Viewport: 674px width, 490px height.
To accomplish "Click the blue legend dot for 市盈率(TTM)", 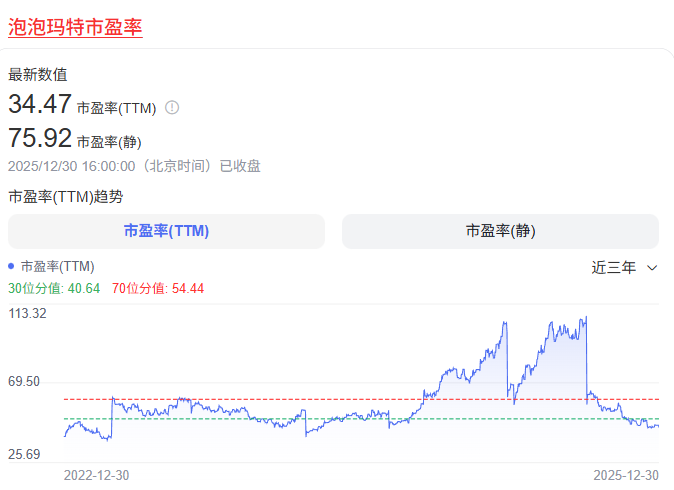I will tap(11, 266).
